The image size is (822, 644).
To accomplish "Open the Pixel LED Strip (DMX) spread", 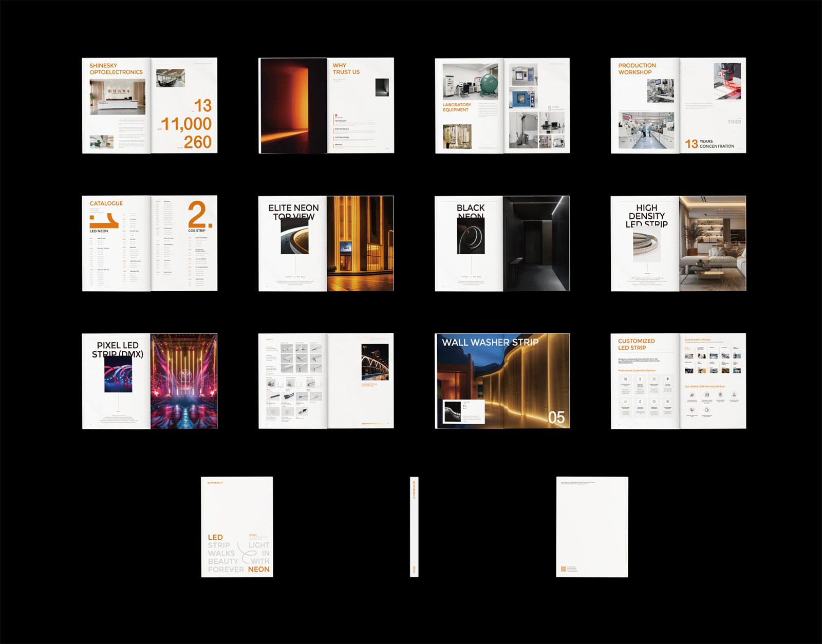I will [150, 381].
